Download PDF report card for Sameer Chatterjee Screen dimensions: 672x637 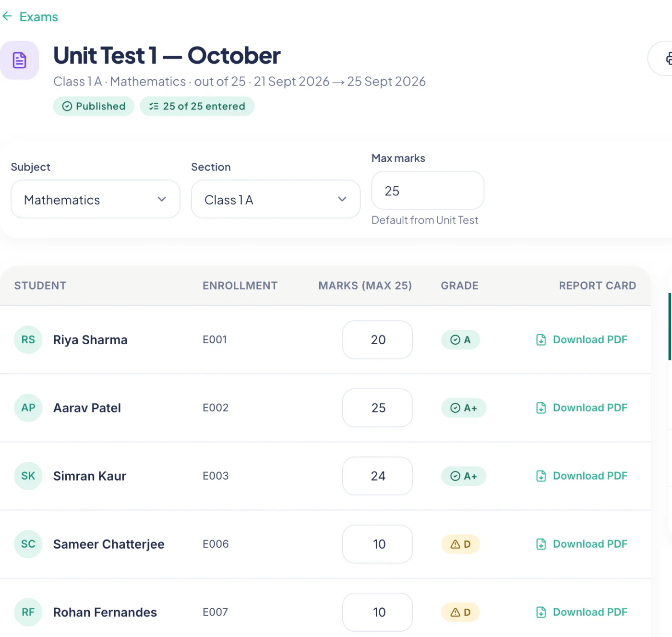click(582, 544)
